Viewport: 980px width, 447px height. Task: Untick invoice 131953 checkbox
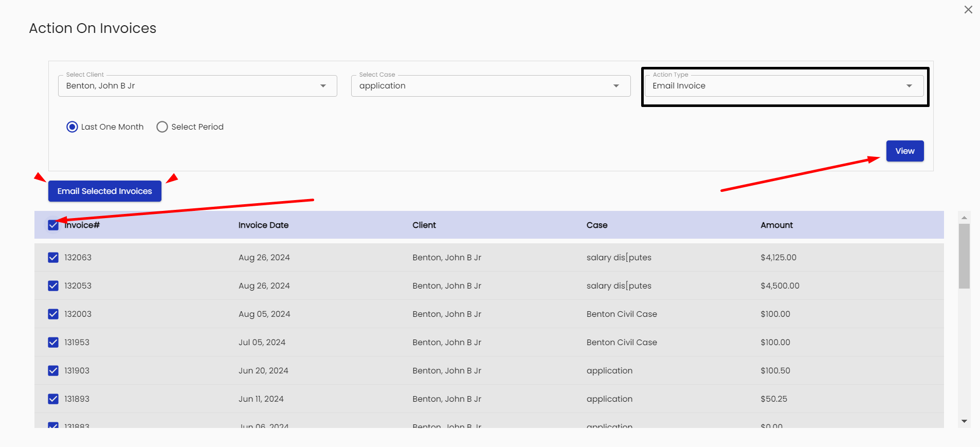[x=53, y=343]
